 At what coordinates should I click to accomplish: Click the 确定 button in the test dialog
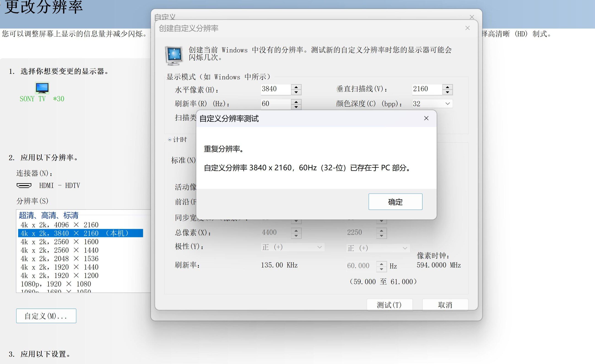395,202
